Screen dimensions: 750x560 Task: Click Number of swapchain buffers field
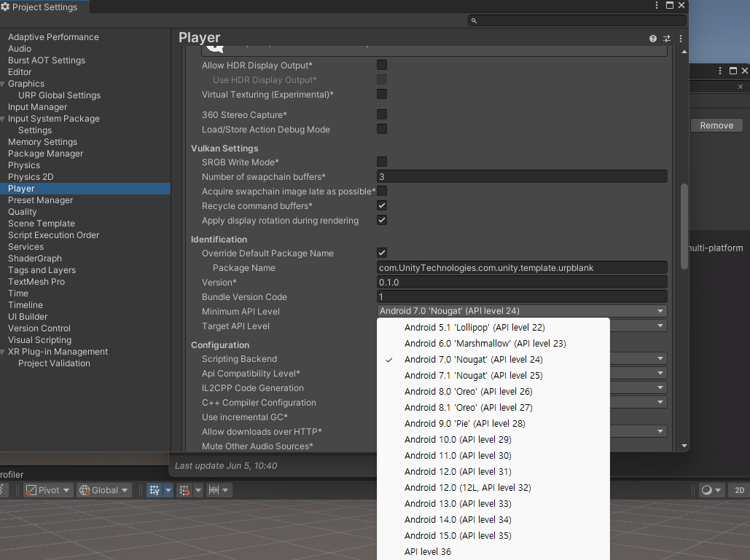click(x=522, y=176)
